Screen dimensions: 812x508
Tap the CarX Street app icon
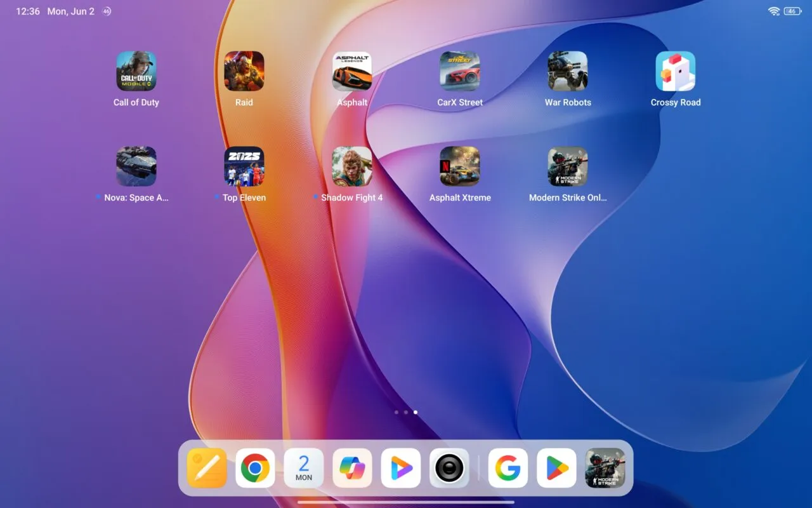460,71
